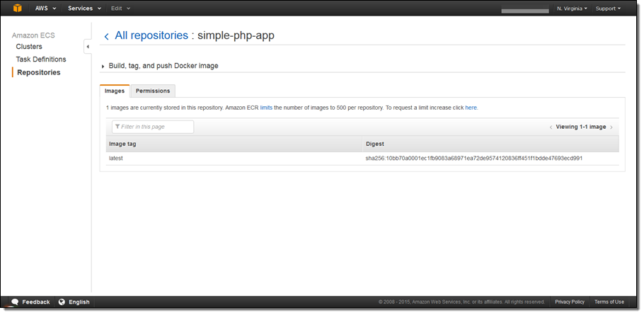Open the AWS dropdown menu

coord(45,8)
